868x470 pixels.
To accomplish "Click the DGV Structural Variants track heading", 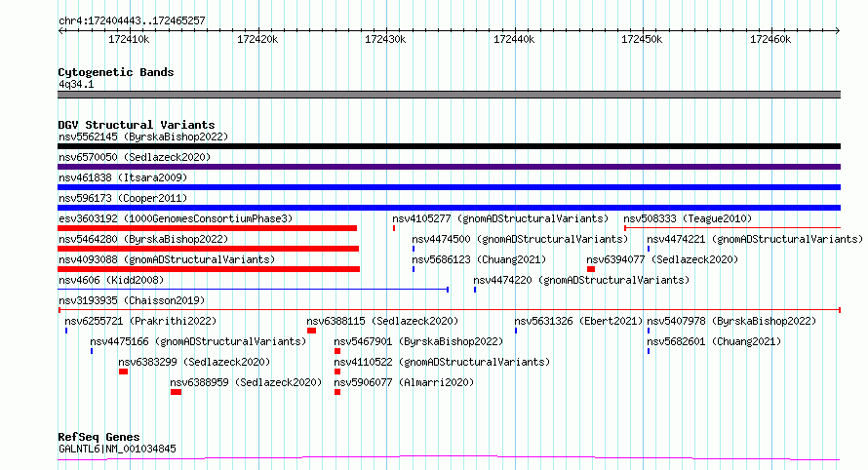I will [x=137, y=125].
